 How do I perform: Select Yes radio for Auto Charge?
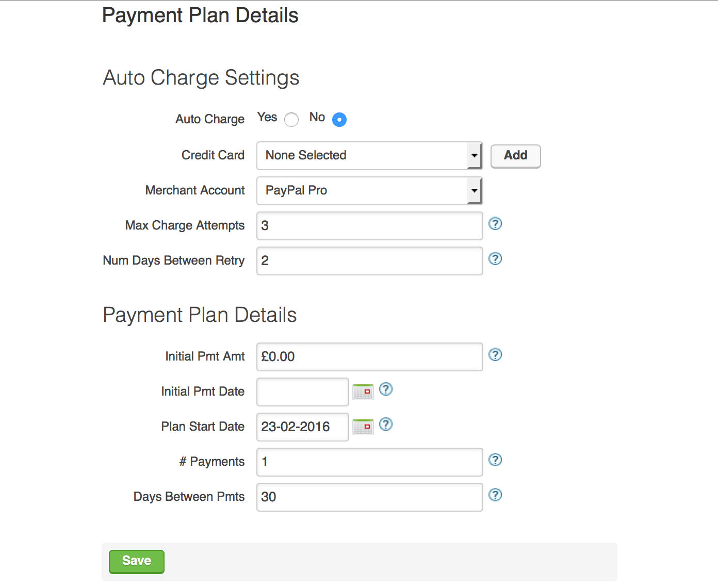click(291, 120)
